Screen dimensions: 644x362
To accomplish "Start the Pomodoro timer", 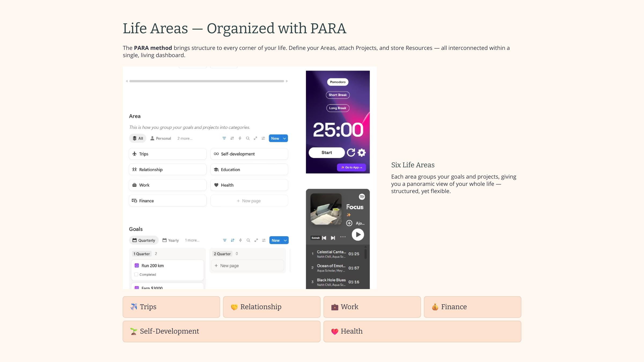I will tap(327, 153).
